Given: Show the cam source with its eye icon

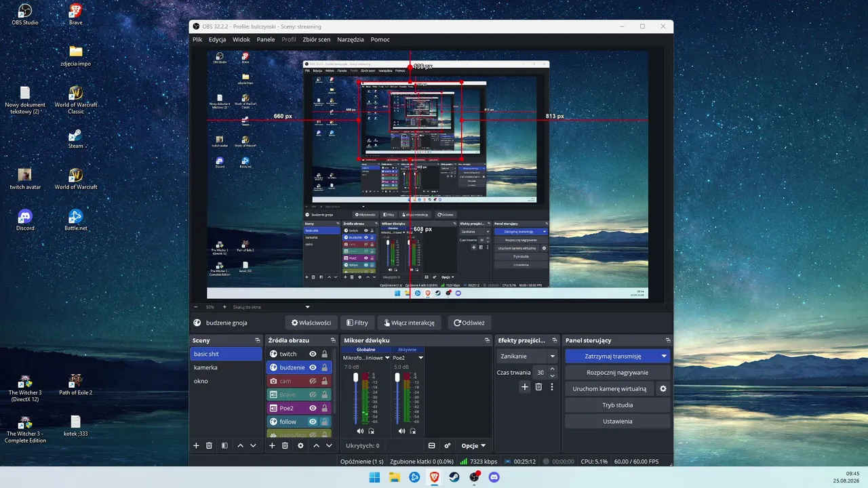Looking at the screenshot, I should tap(313, 381).
